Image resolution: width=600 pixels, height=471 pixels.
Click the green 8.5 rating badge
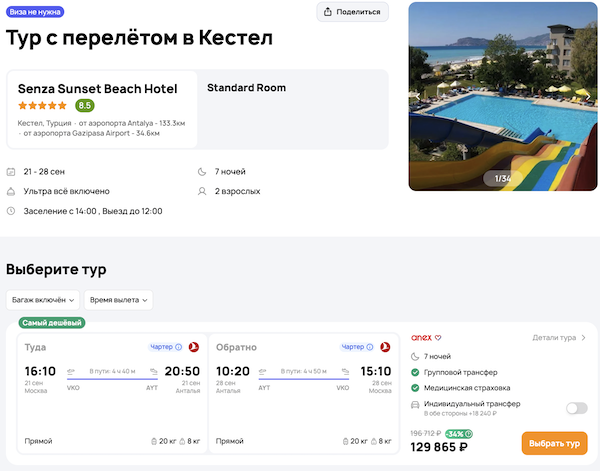tap(85, 105)
